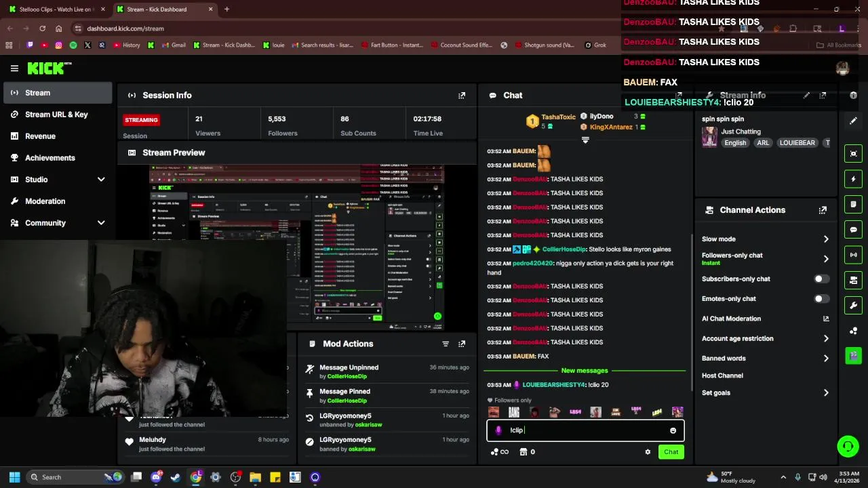This screenshot has height=488, width=868.
Task: Expand Banned words settings
Action: coord(826,359)
